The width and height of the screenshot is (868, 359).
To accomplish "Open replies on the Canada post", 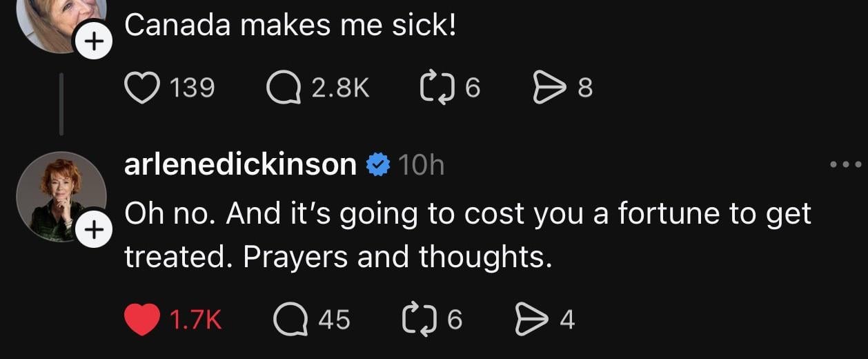I will coord(283,88).
